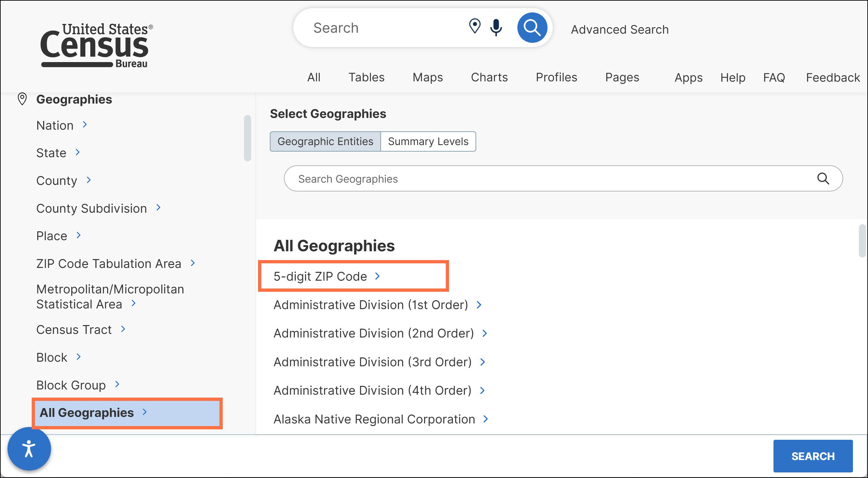Image resolution: width=868 pixels, height=478 pixels.
Task: Open the accessibility options button
Action: [x=29, y=449]
